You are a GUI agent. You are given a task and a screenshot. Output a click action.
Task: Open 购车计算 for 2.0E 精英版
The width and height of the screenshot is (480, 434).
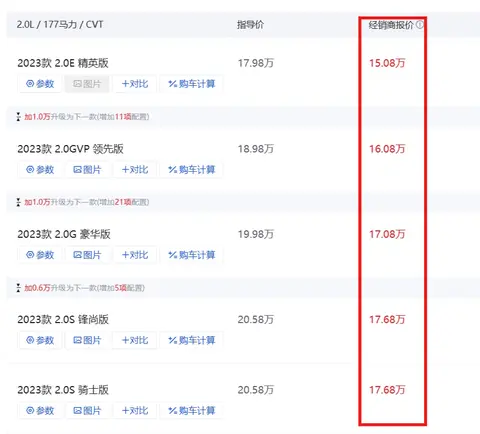(192, 84)
